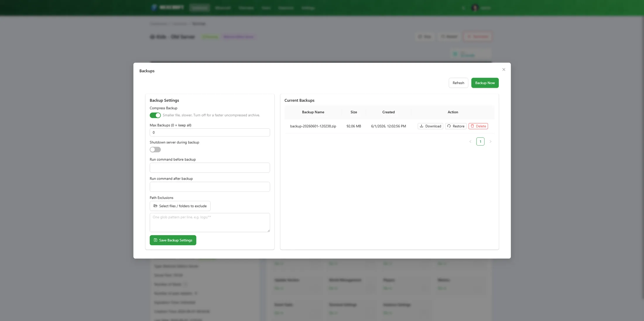
Task: Click the Size column header
Action: click(354, 112)
